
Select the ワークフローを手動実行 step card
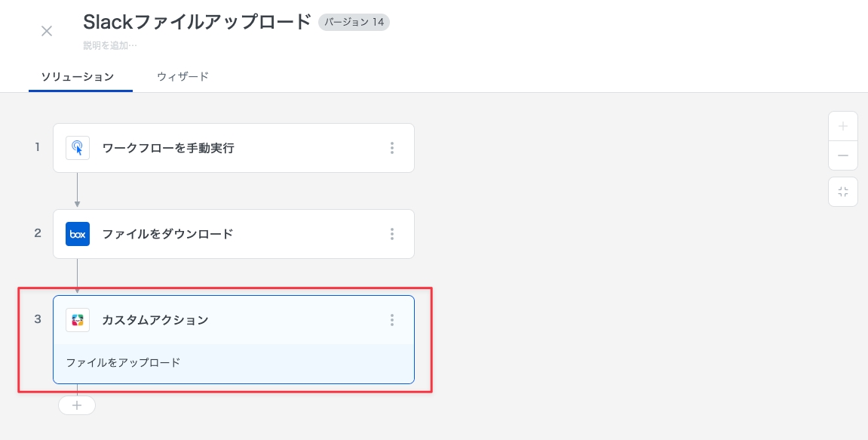click(x=241, y=148)
